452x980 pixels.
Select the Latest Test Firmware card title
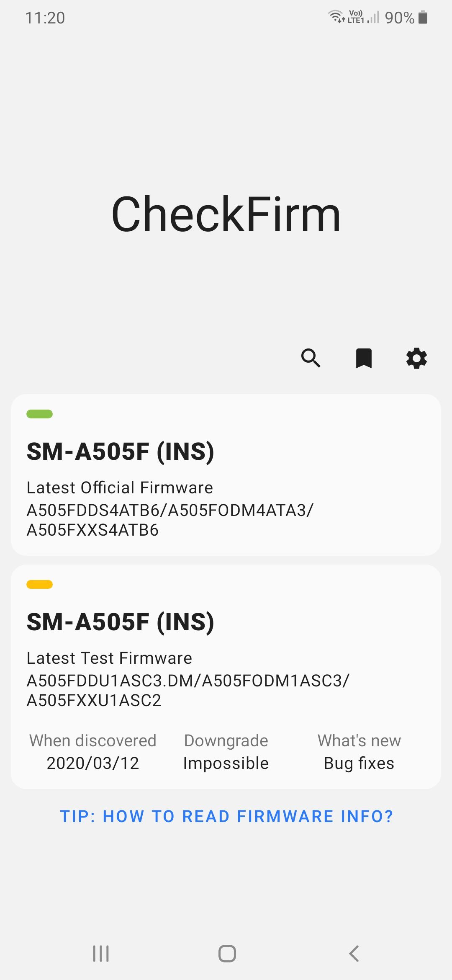click(121, 622)
